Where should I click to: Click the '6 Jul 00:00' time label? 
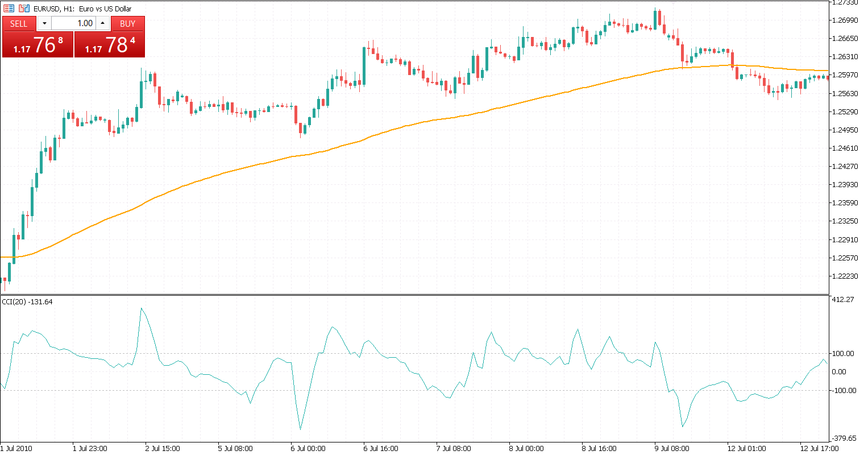click(308, 448)
